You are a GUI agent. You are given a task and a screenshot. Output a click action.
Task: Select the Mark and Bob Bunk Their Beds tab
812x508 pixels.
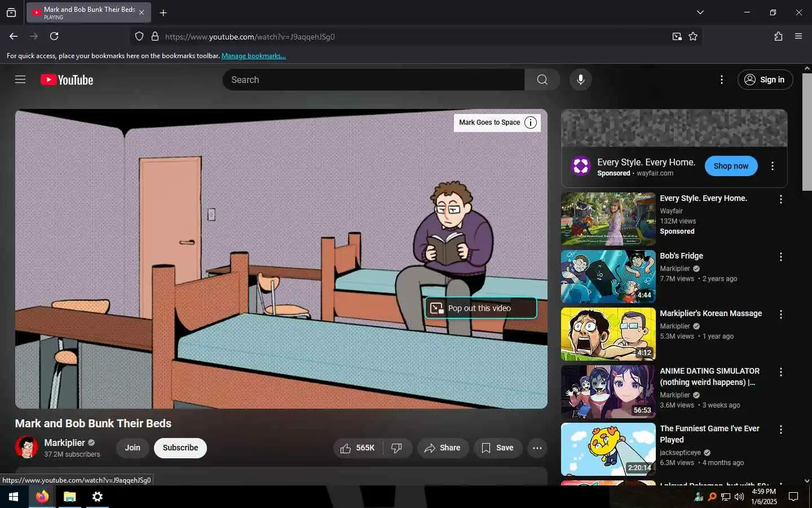click(x=89, y=12)
